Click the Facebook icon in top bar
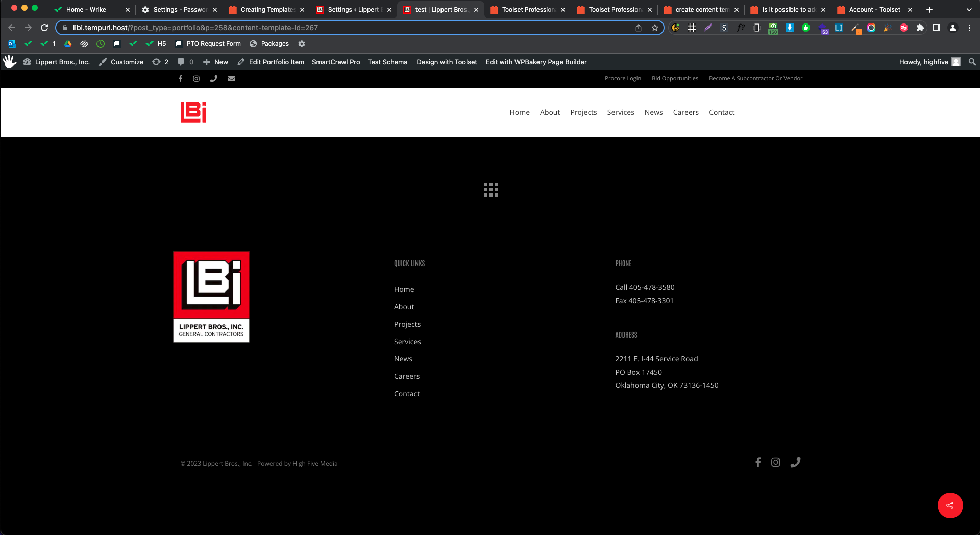This screenshot has height=535, width=980. click(180, 79)
